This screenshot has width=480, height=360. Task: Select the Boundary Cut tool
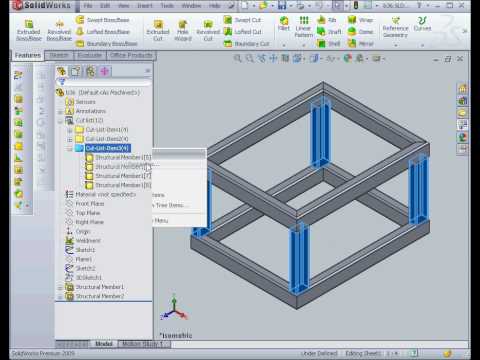click(247, 43)
